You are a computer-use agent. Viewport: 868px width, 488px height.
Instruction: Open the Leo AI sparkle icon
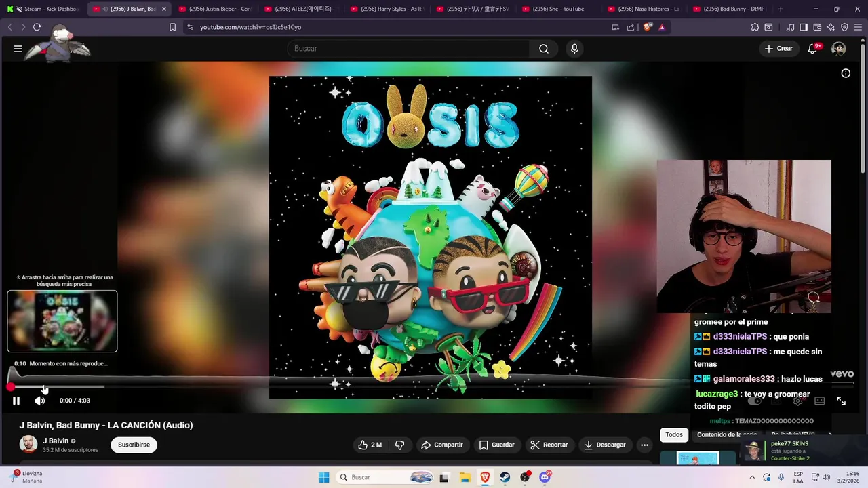pos(831,27)
